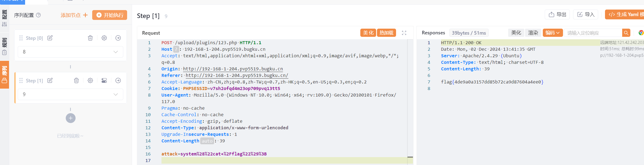Expand the Step [0] dropdown showing 8

click(x=70, y=52)
